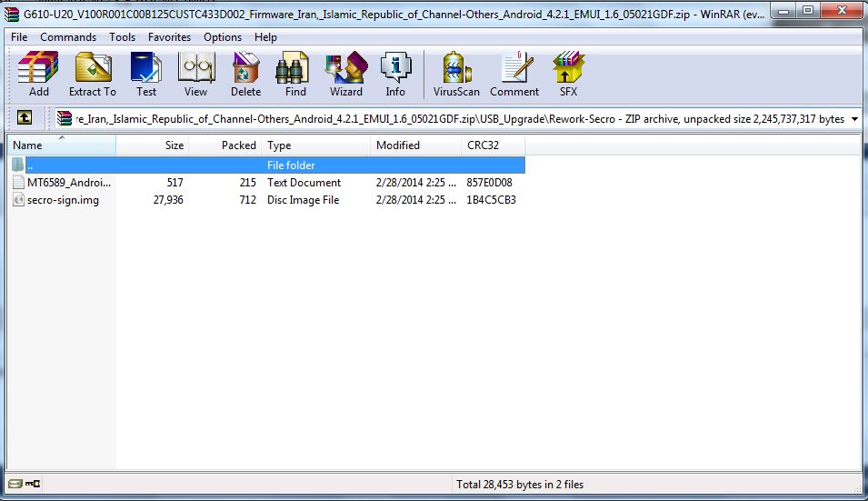The image size is (868, 501).
Task: Open the Favorites menu
Action: click(x=169, y=37)
